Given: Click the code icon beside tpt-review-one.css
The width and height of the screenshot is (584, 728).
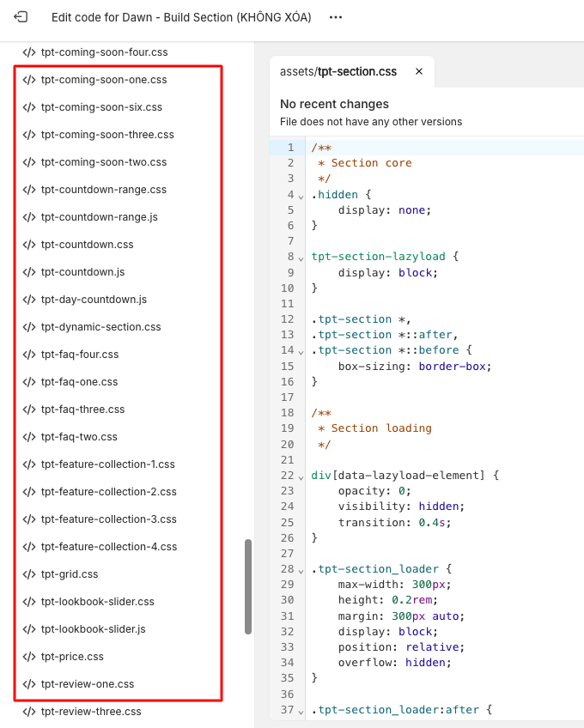Looking at the screenshot, I should [x=29, y=684].
